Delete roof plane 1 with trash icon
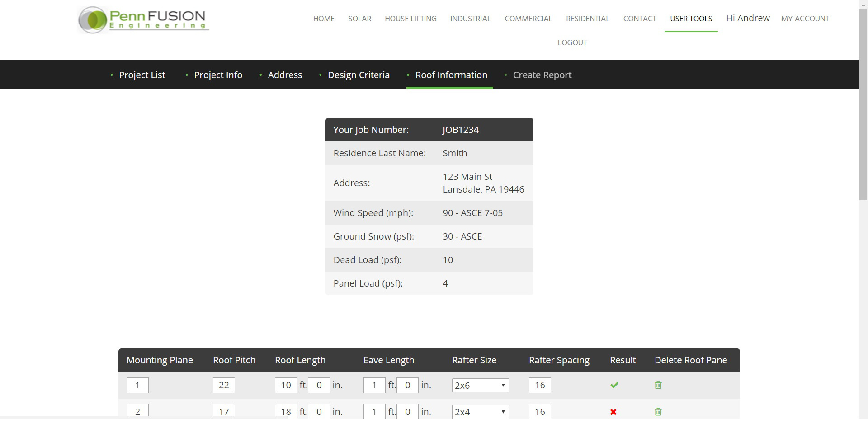 (658, 385)
